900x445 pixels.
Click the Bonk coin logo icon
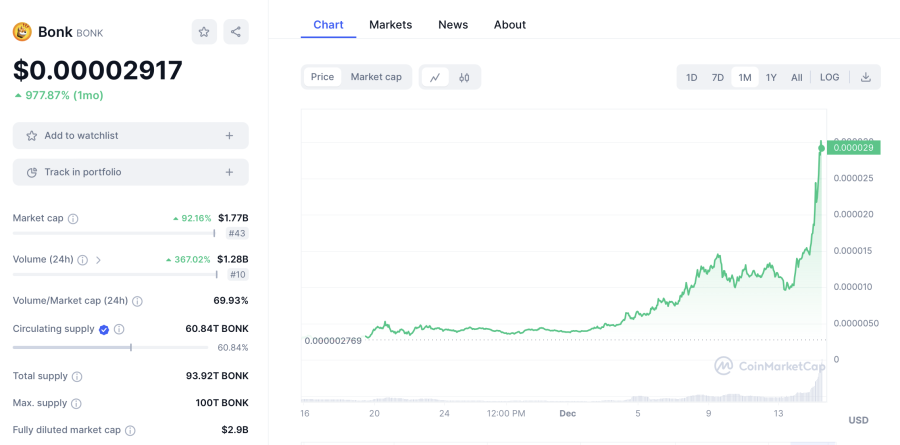click(22, 32)
